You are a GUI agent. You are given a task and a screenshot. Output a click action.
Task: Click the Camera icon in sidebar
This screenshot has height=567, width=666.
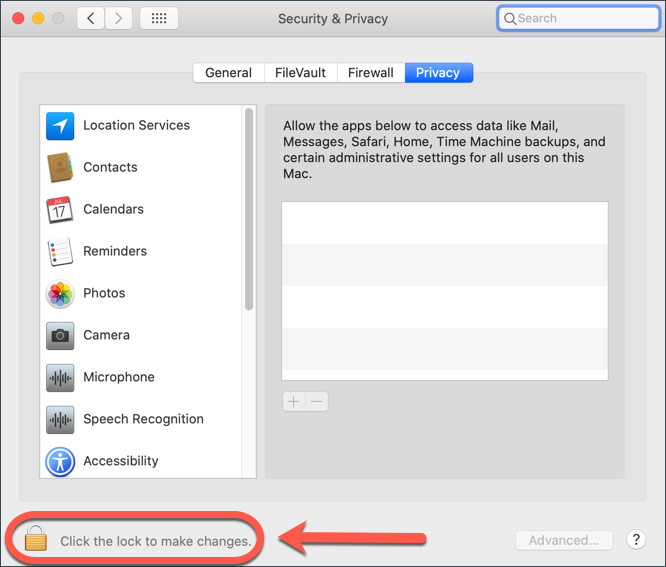click(x=60, y=336)
